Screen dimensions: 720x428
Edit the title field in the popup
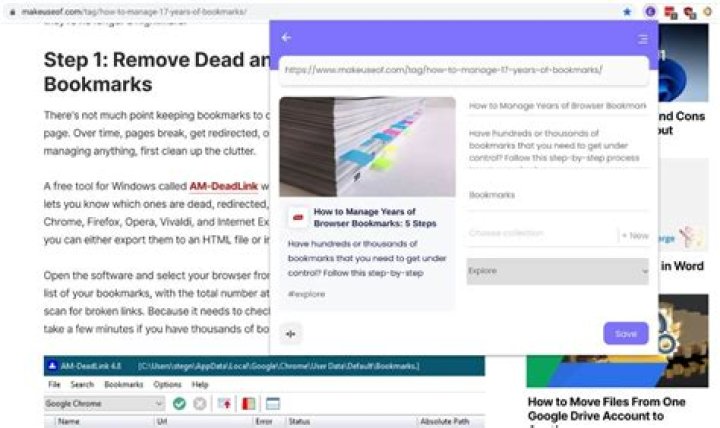tap(557, 106)
